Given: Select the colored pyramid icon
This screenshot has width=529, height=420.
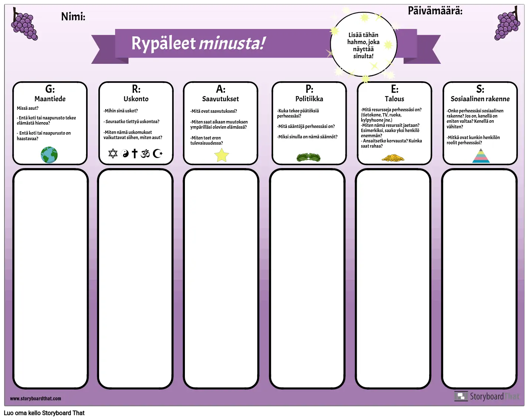Looking at the screenshot, I should pyautogui.click(x=481, y=156).
